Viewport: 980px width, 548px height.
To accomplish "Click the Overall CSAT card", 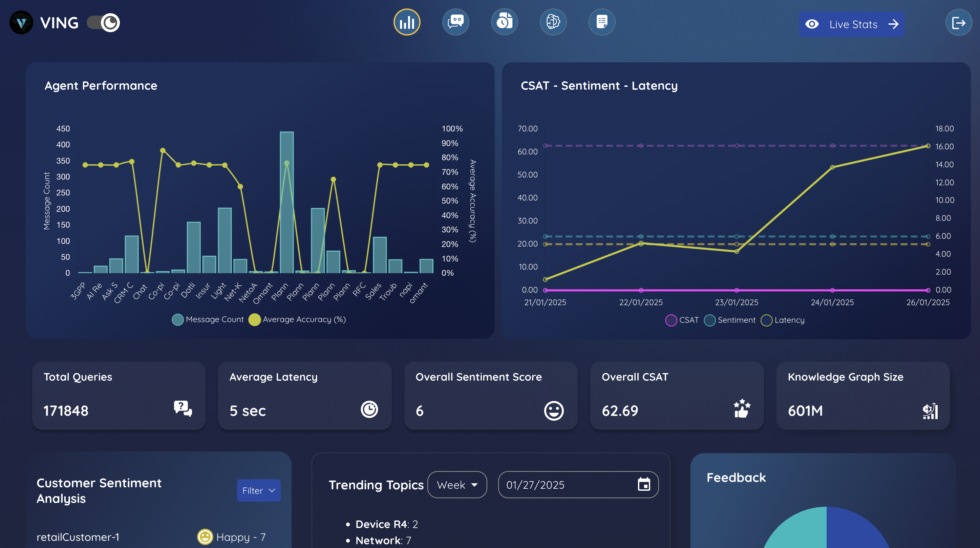I will tap(676, 396).
